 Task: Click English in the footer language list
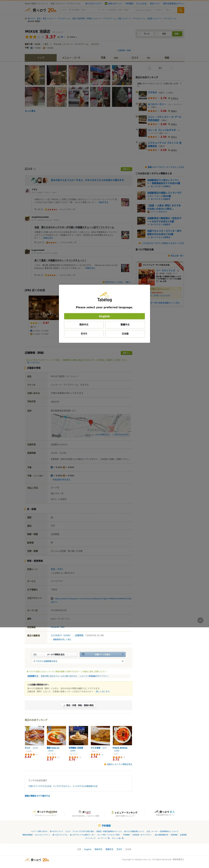click(88, 849)
